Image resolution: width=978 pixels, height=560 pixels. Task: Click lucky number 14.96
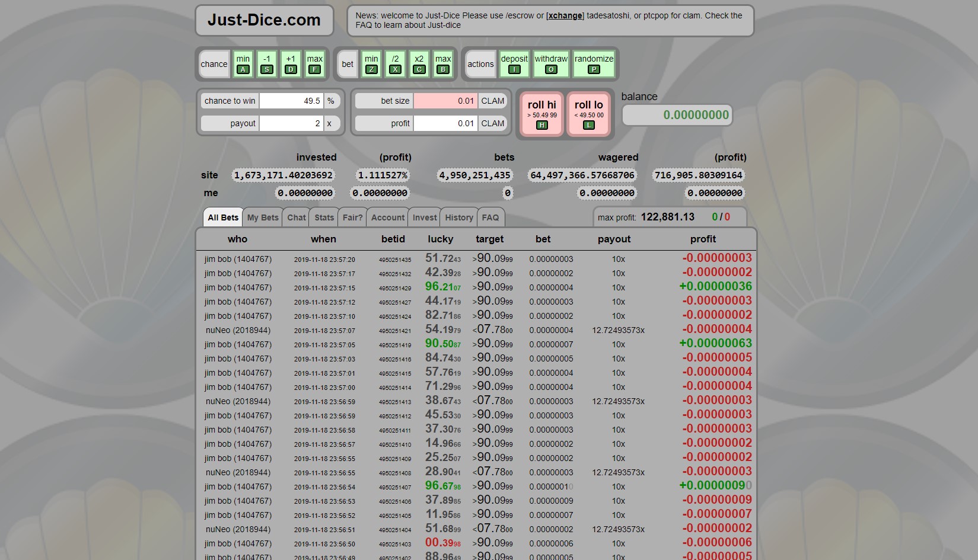tap(443, 443)
